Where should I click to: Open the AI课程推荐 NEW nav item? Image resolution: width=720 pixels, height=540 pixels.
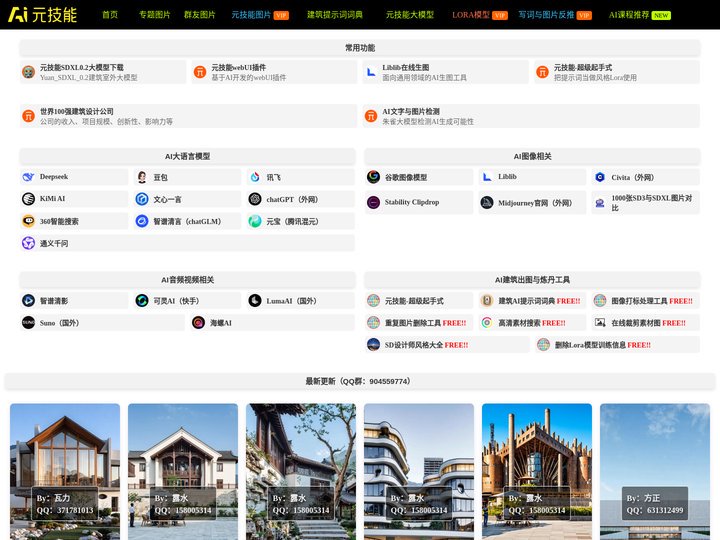click(x=640, y=15)
